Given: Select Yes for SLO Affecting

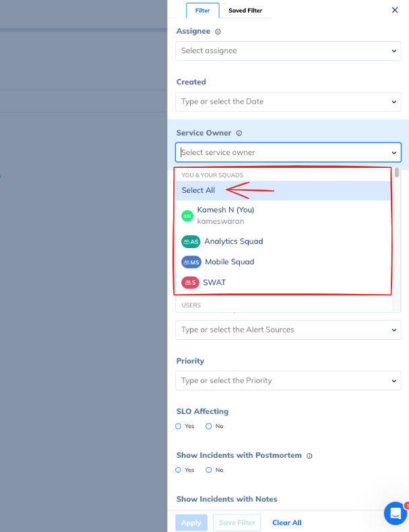Looking at the screenshot, I should pos(179,426).
